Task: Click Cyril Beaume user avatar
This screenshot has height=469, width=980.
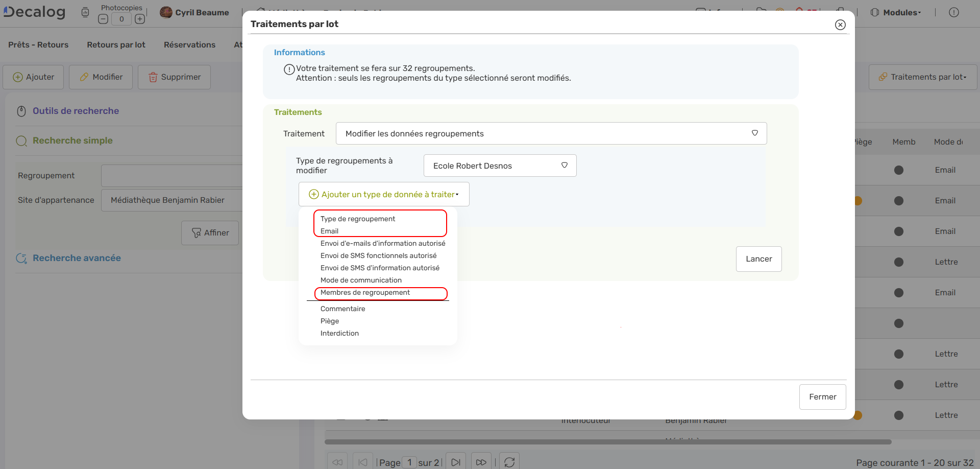Action: [x=166, y=12]
